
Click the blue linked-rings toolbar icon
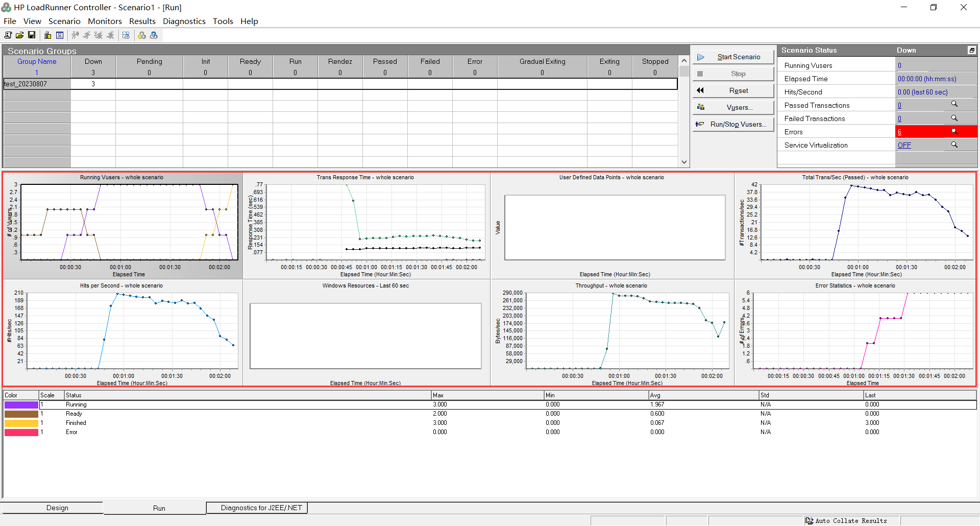point(154,35)
